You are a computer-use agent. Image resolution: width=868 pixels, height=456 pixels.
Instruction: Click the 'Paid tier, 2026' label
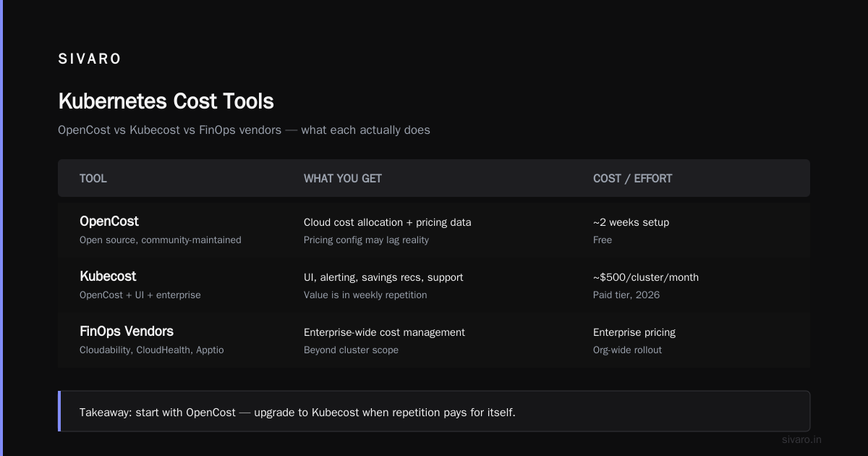click(x=626, y=295)
